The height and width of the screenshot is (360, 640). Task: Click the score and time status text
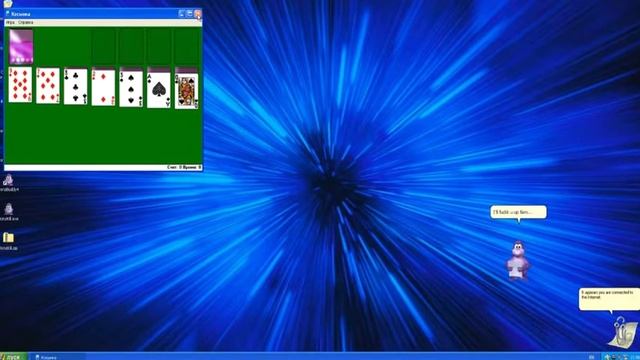point(184,167)
